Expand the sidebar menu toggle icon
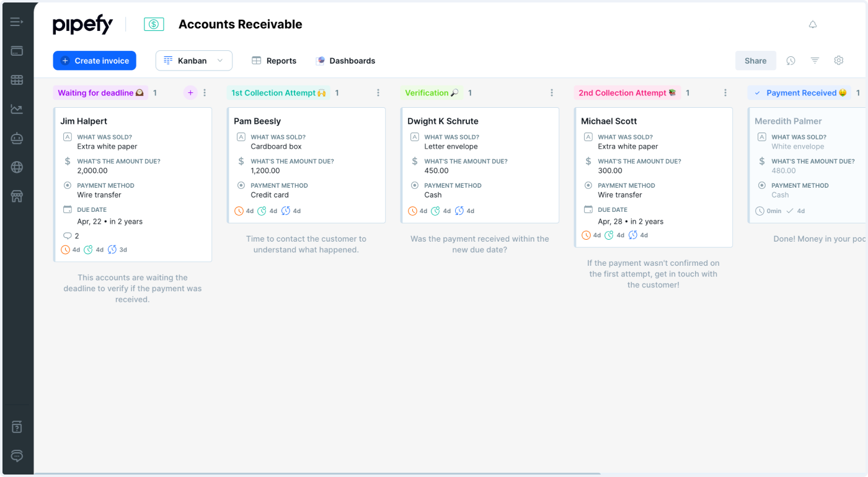The image size is (868, 477). coord(17,22)
